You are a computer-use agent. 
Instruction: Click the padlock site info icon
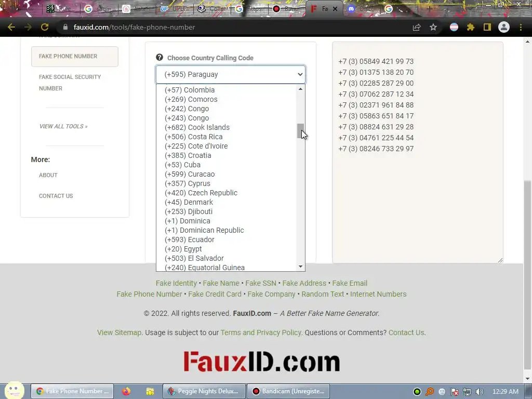coord(65,27)
